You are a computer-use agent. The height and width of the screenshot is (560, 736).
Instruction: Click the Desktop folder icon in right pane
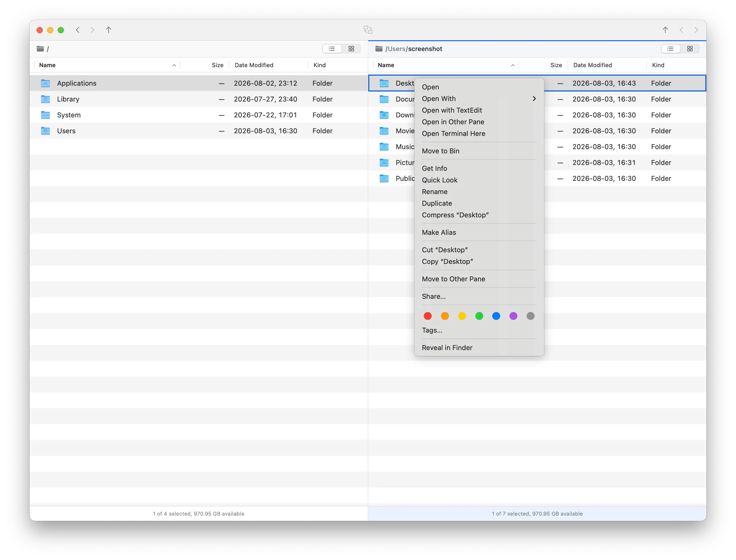384,83
